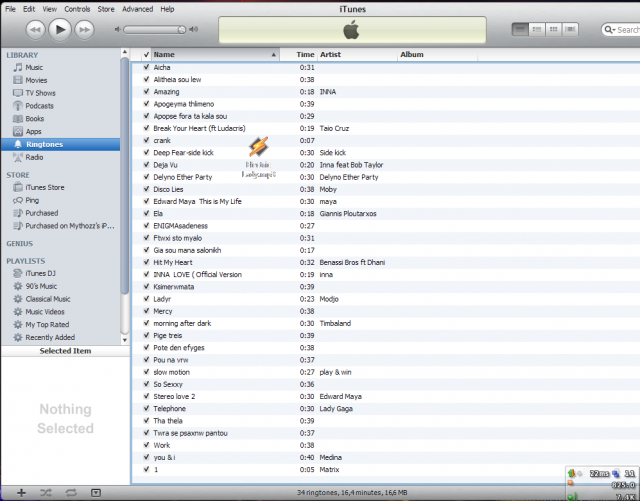640x501 pixels.
Task: Uncheck the Disco Lies ringtone checkbox
Action: 146,189
